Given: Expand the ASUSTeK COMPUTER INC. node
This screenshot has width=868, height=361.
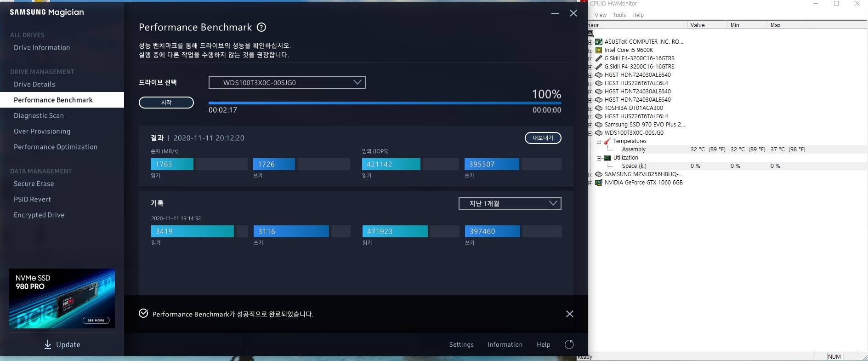Looking at the screenshot, I should pyautogui.click(x=590, y=42).
